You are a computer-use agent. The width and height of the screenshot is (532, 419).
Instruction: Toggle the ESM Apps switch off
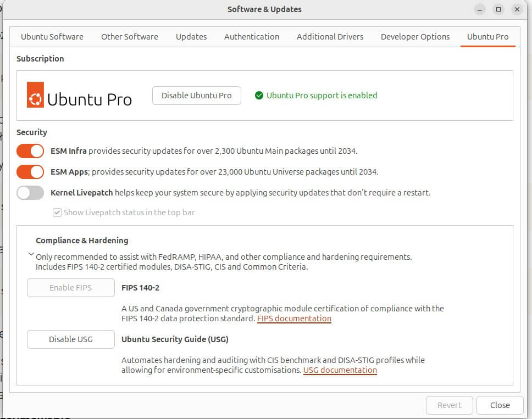point(30,172)
